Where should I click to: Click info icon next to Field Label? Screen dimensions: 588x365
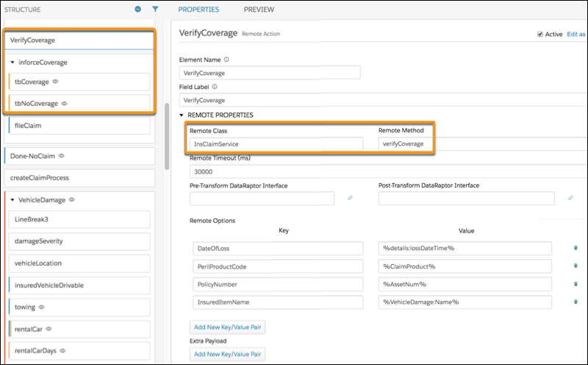click(x=215, y=87)
